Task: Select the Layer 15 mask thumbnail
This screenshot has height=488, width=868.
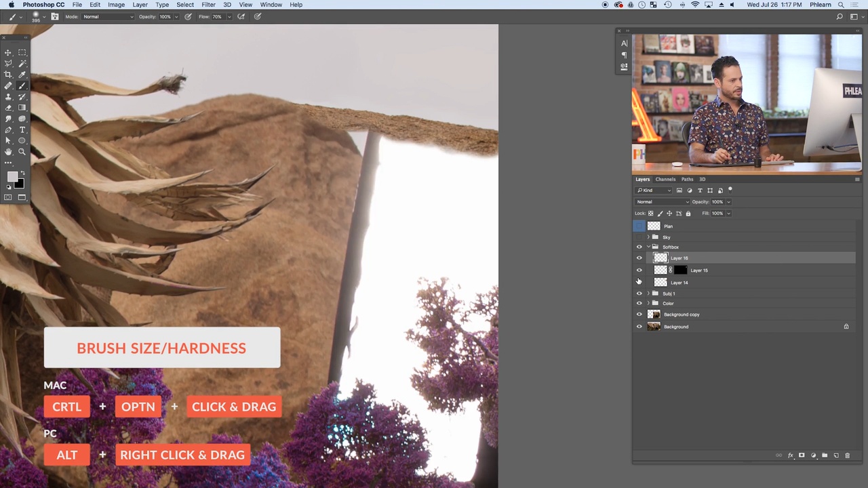Action: (680, 270)
